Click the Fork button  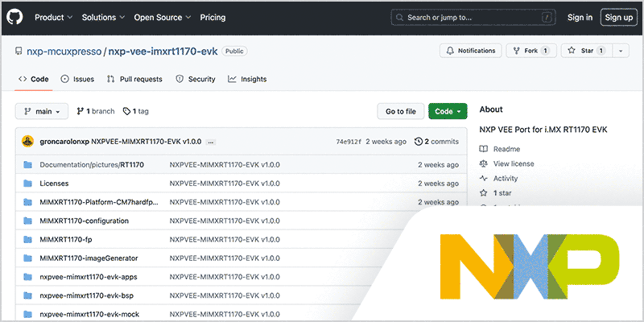(x=531, y=51)
